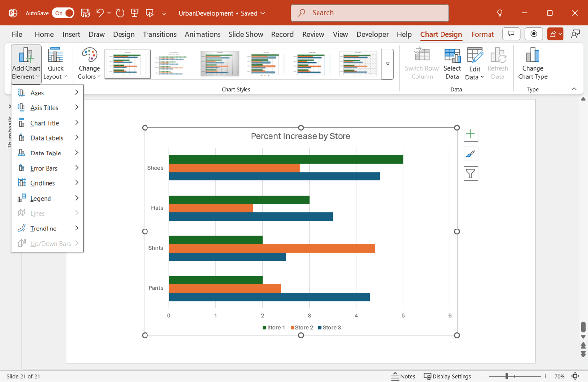Open Display Settings in status bar

click(x=447, y=376)
